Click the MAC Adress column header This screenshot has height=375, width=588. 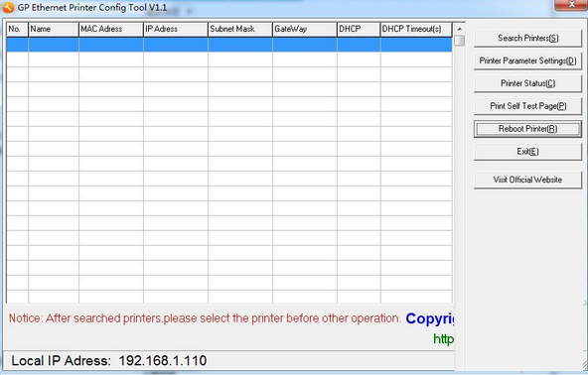[x=111, y=29]
